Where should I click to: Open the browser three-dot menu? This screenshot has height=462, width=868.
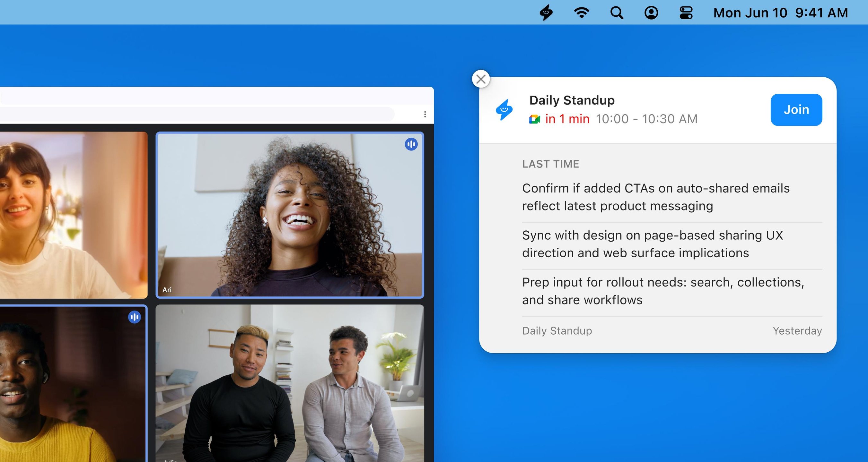click(425, 115)
